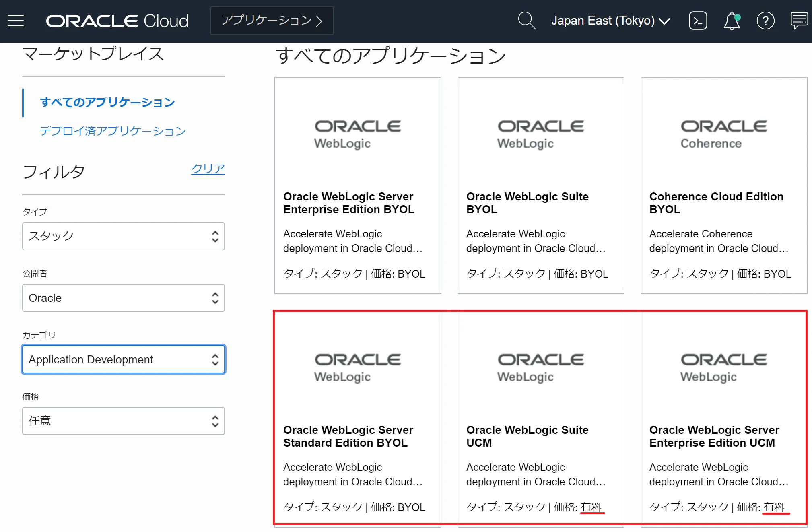
Task: Open Oracle WebLogic Server Standard Edition BYOL title
Action: click(348, 436)
